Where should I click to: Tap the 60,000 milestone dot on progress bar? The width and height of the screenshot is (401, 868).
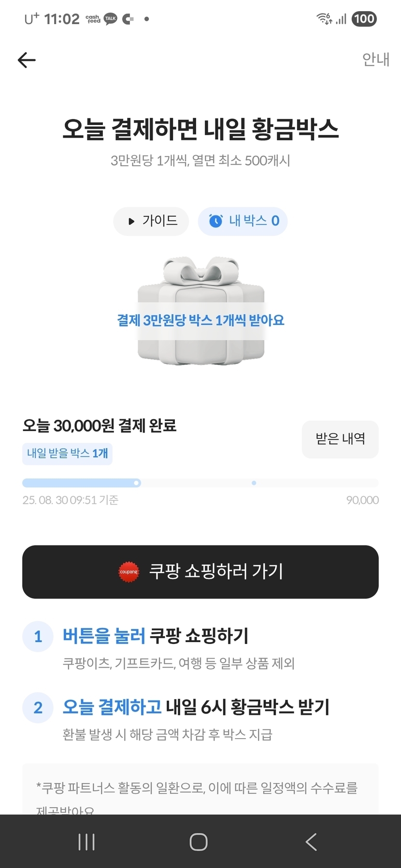point(254,483)
